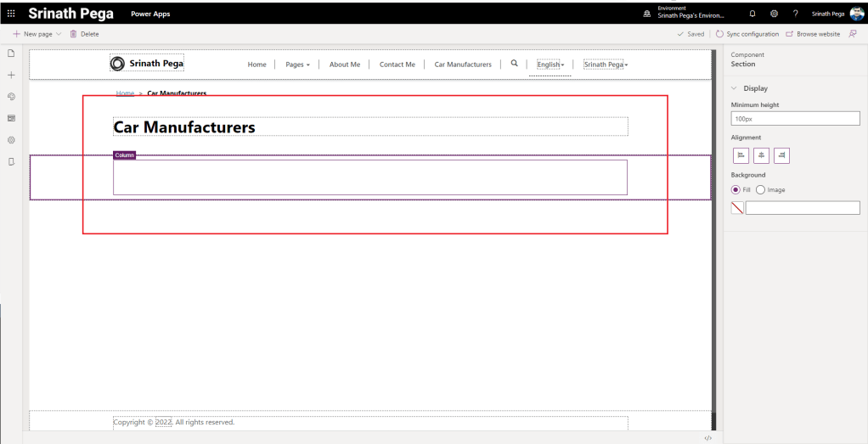Expand the New page dropdown
The image size is (868, 444).
tap(59, 34)
